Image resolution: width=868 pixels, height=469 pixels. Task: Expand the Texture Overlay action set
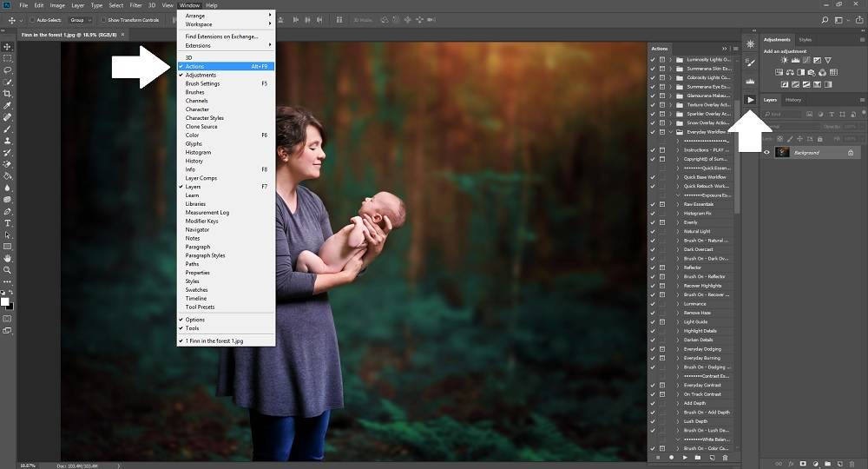coord(671,104)
